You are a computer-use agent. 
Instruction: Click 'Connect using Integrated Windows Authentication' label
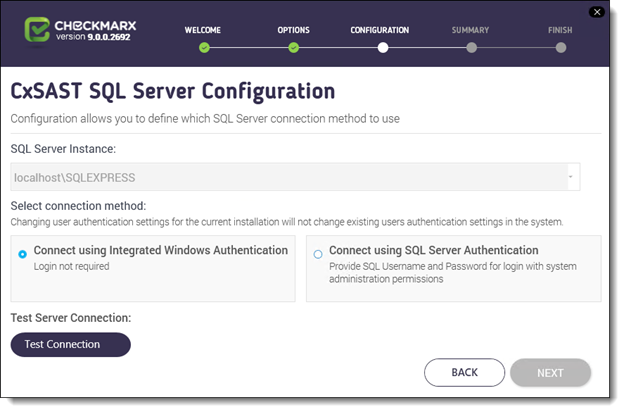161,250
